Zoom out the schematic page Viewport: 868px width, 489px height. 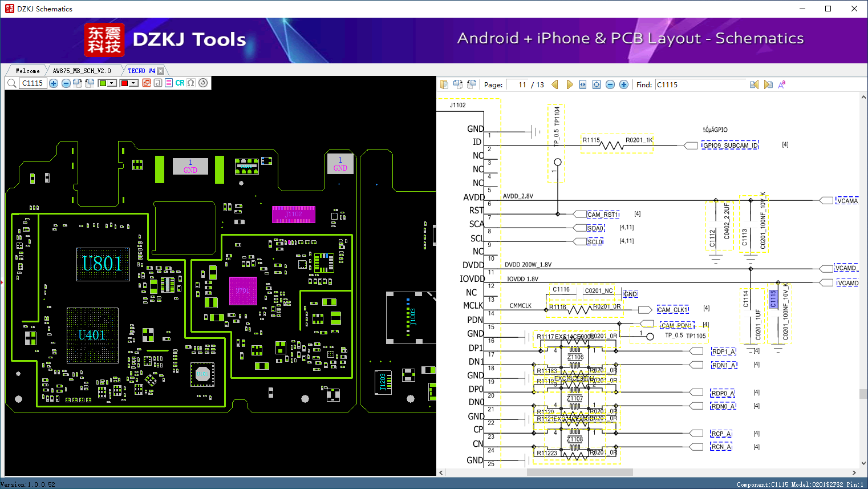[x=610, y=84]
